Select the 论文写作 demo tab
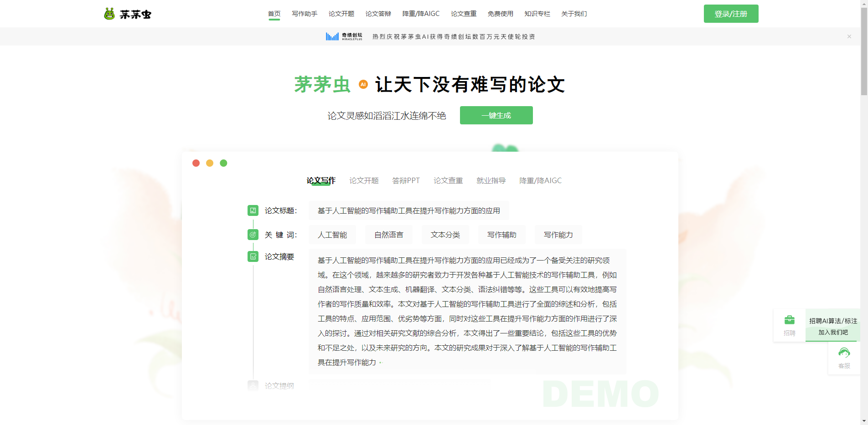 [321, 180]
